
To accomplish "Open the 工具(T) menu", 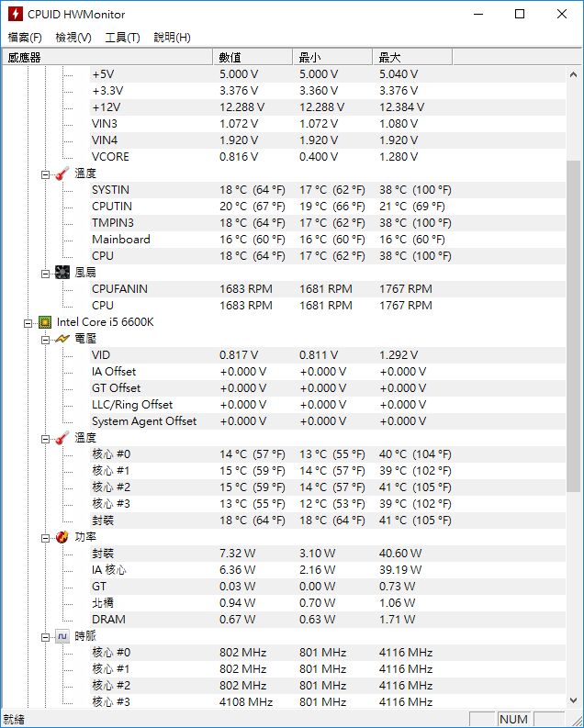I will click(122, 38).
